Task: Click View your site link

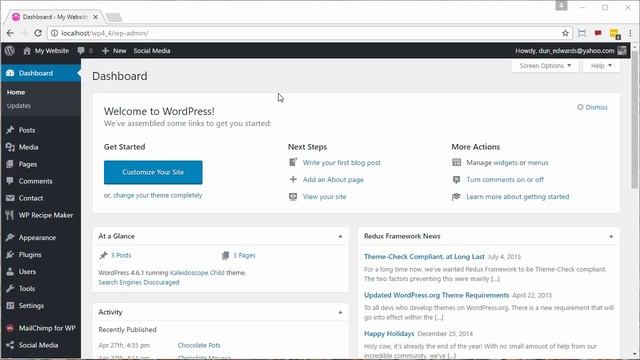Action: point(324,197)
